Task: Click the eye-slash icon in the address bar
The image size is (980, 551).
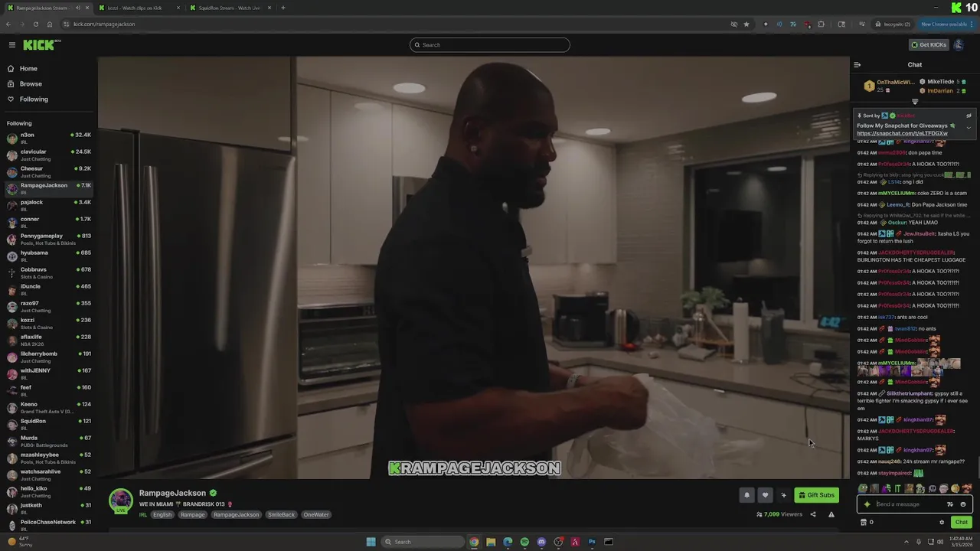Action: [733, 24]
